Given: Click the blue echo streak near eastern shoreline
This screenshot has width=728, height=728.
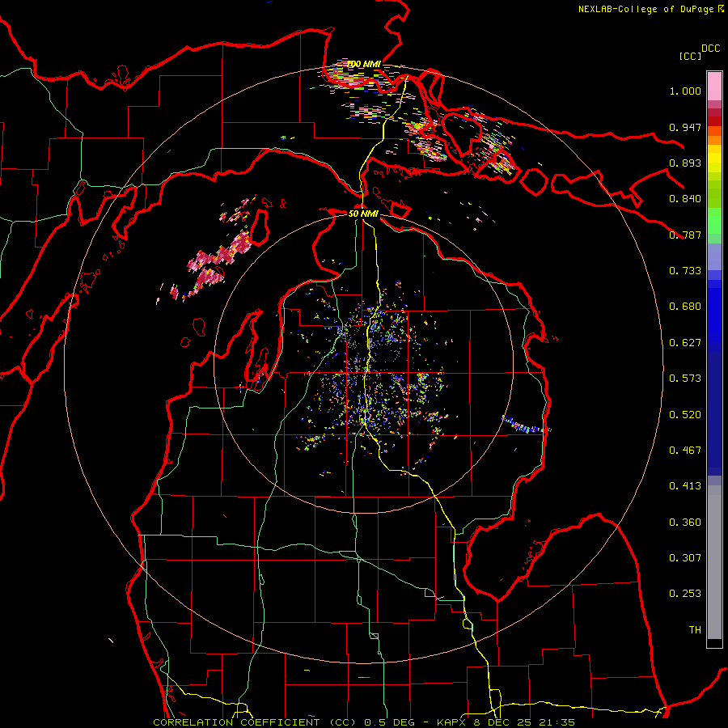Looking at the screenshot, I should tap(526, 425).
